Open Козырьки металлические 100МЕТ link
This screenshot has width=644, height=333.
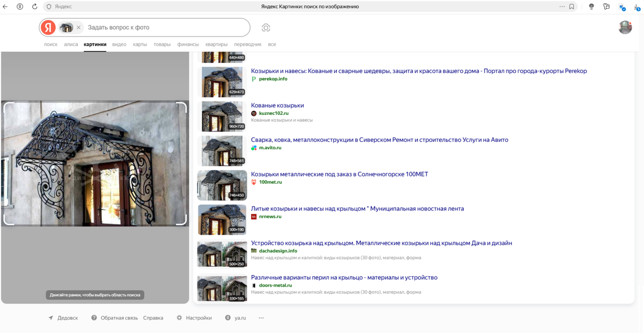pyautogui.click(x=340, y=174)
